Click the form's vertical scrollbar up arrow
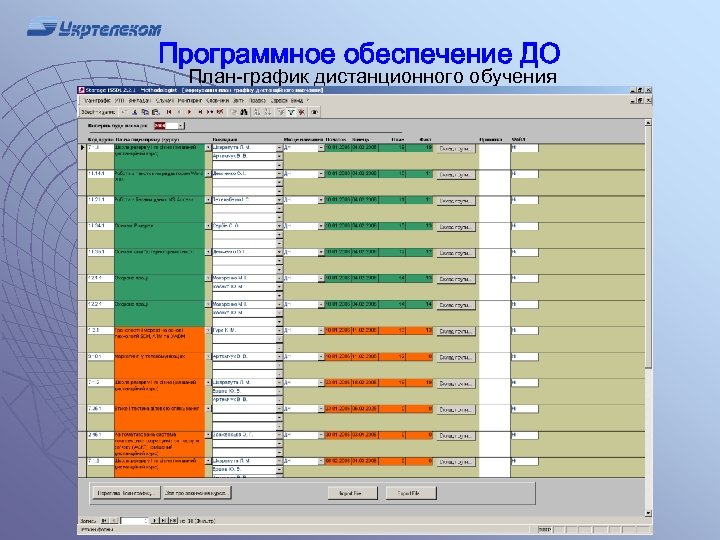Screen dimensions: 720x540 (x=648, y=123)
